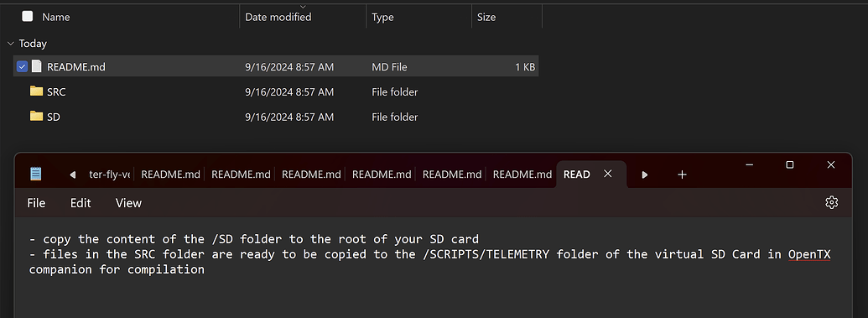
Task: Click the SD folder icon
Action: pyautogui.click(x=37, y=117)
